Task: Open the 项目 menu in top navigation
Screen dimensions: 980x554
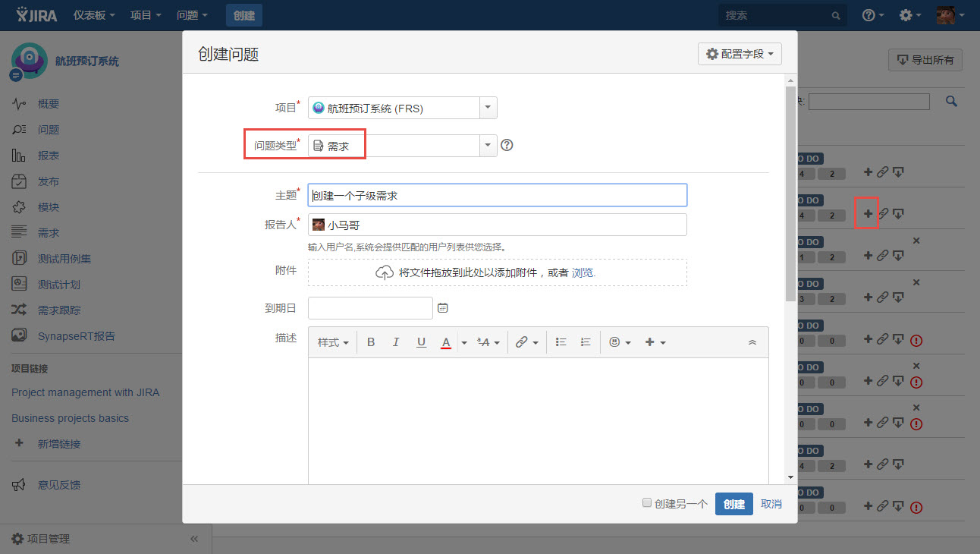Action: point(146,15)
